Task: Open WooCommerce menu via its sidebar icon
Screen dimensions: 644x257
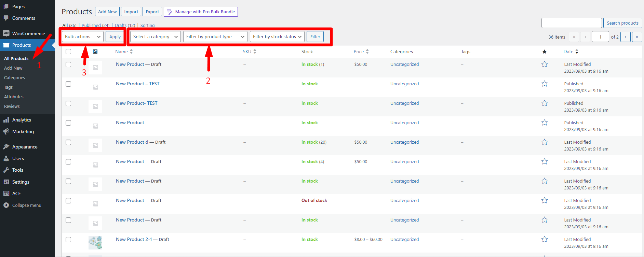Action: [x=6, y=33]
